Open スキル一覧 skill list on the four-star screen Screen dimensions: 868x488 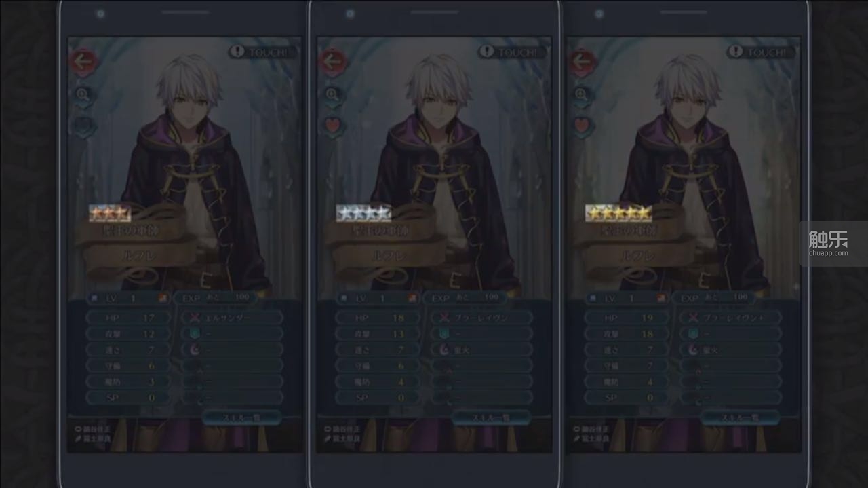[x=492, y=417]
